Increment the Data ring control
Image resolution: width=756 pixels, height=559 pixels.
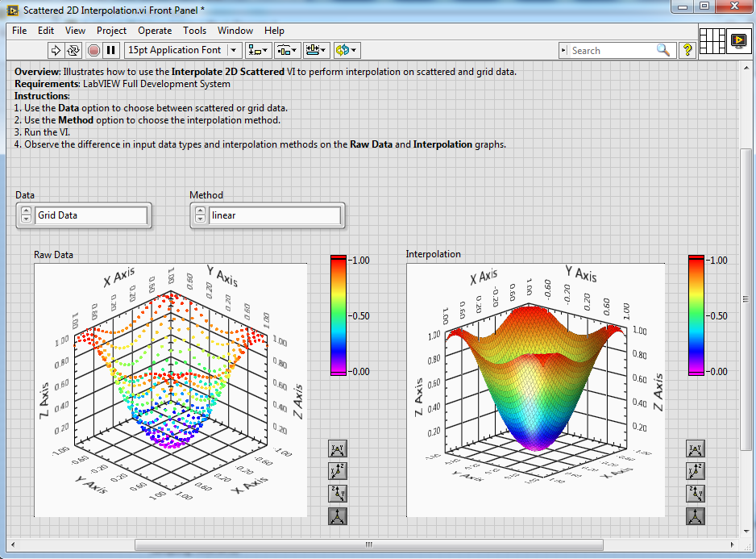(27, 211)
